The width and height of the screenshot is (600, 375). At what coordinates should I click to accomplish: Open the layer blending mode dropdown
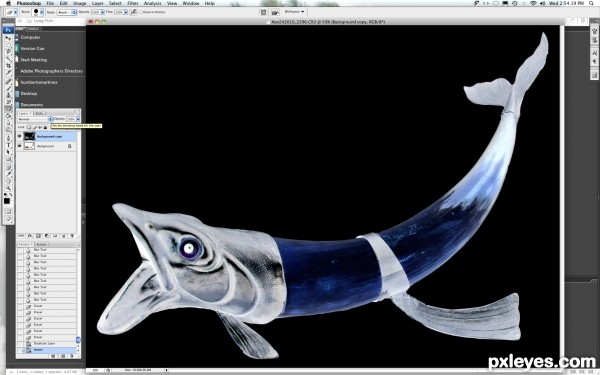(x=35, y=119)
